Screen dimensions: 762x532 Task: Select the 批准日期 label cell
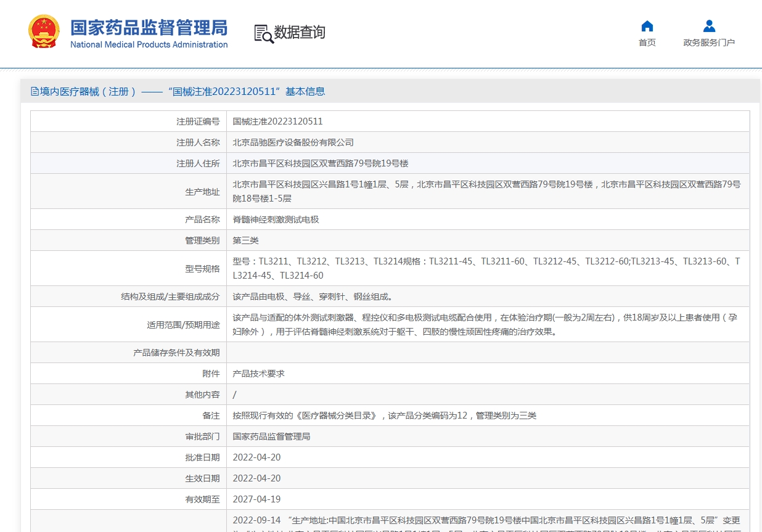(128, 457)
